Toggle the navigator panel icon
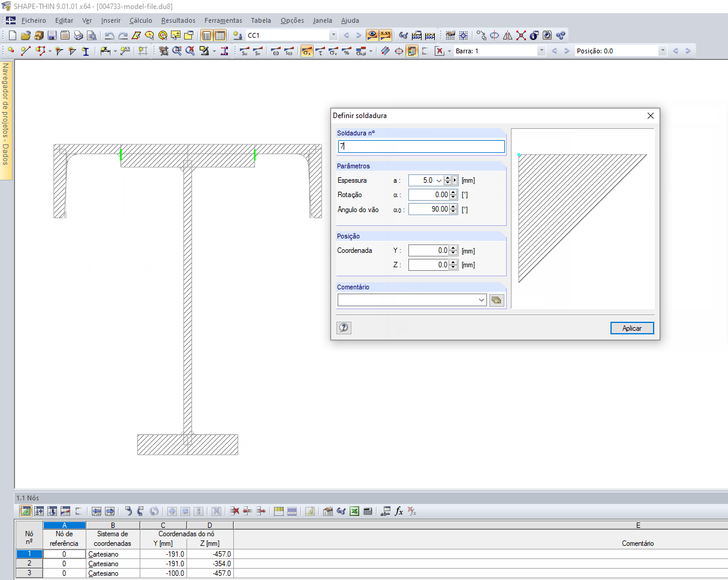This screenshot has height=580, width=728. [x=206, y=35]
